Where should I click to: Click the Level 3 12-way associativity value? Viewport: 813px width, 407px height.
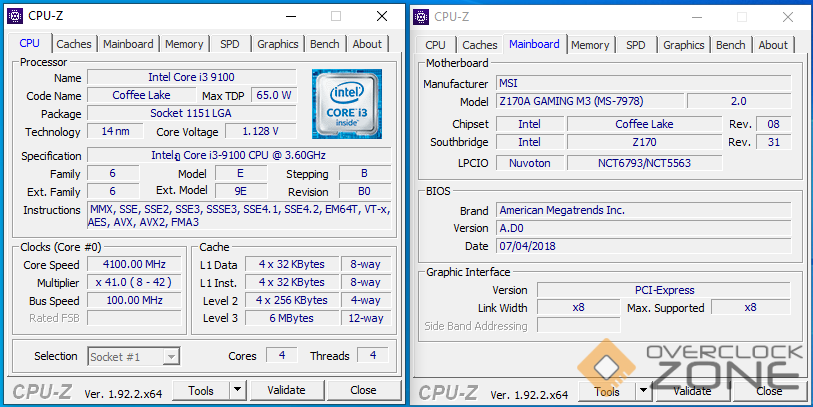(366, 318)
